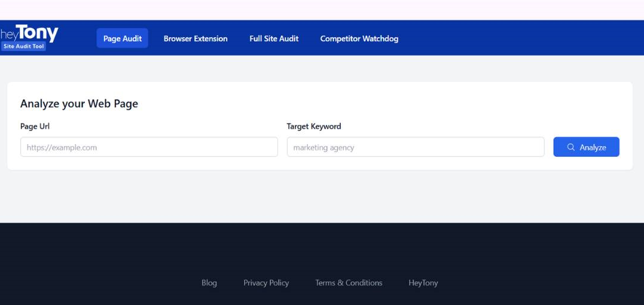Click the 'Site Audit Tool' badge
The image size is (644, 305).
pos(23,47)
